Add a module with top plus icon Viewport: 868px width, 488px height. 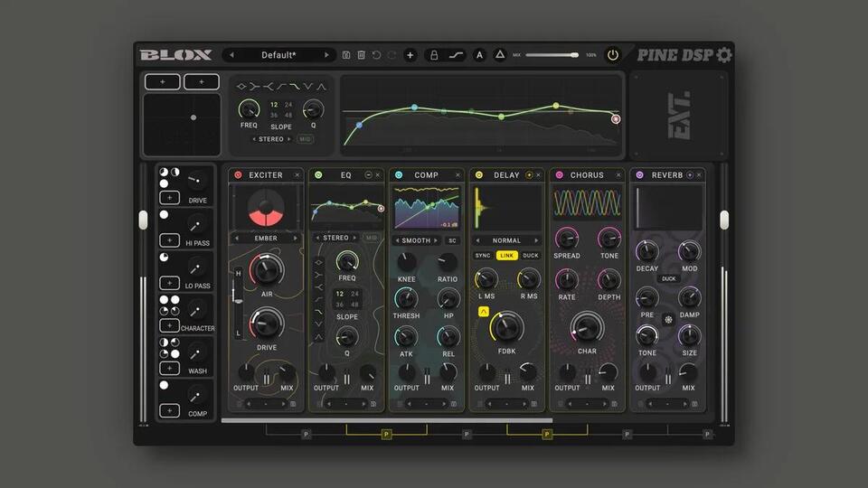click(410, 55)
